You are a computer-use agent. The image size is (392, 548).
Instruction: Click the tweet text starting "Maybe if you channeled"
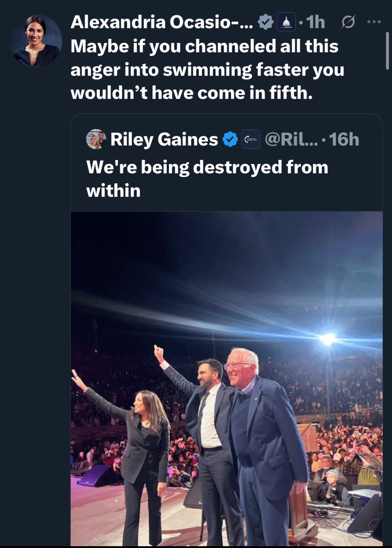tap(207, 69)
